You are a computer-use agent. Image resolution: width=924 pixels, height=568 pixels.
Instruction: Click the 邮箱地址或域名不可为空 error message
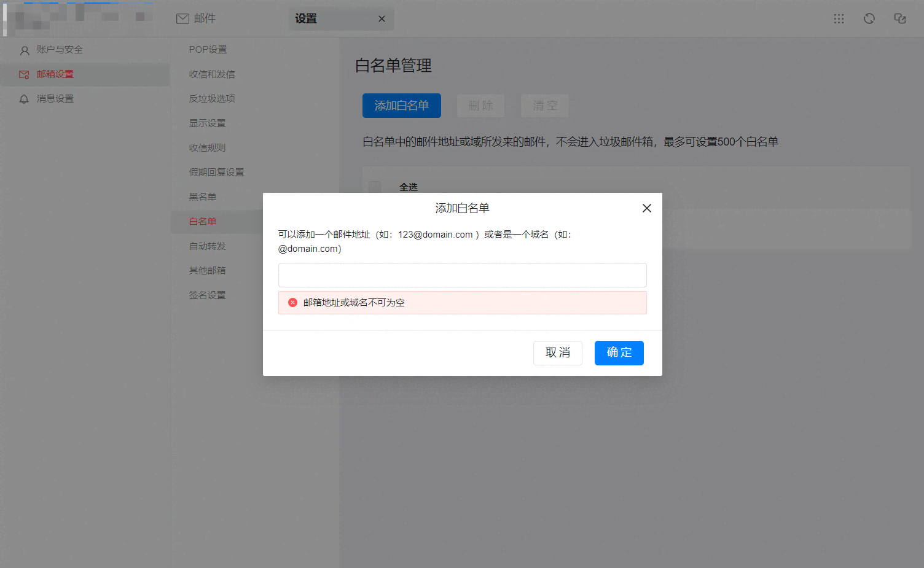point(354,302)
